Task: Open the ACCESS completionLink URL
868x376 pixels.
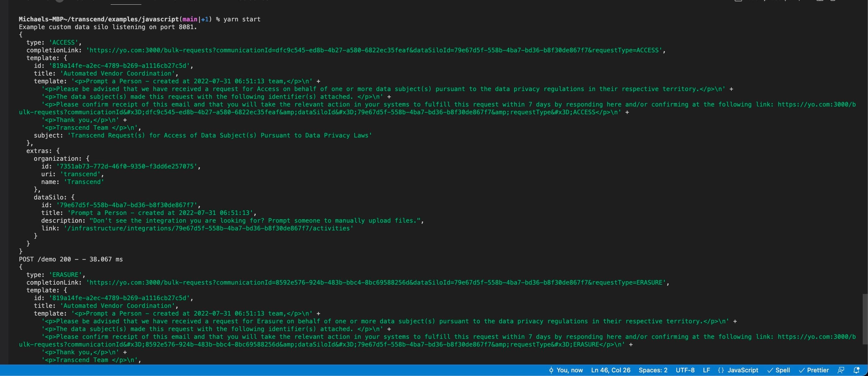Action: tap(374, 50)
